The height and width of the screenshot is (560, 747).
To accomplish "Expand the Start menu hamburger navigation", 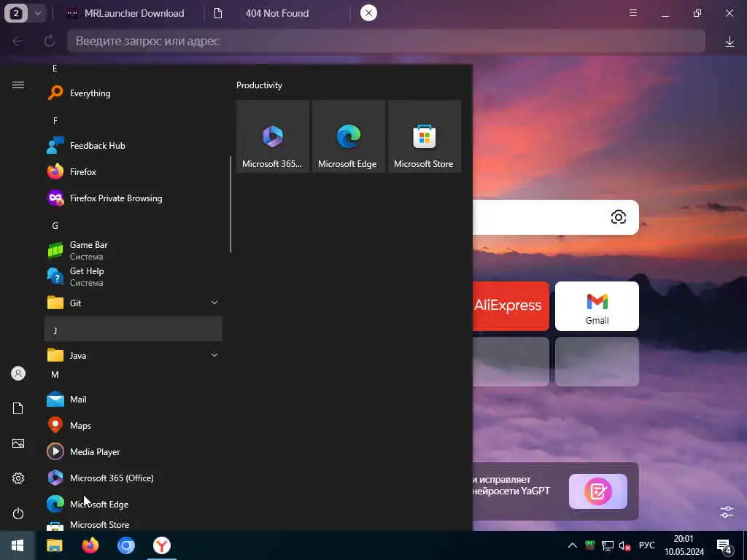I will pos(18,85).
